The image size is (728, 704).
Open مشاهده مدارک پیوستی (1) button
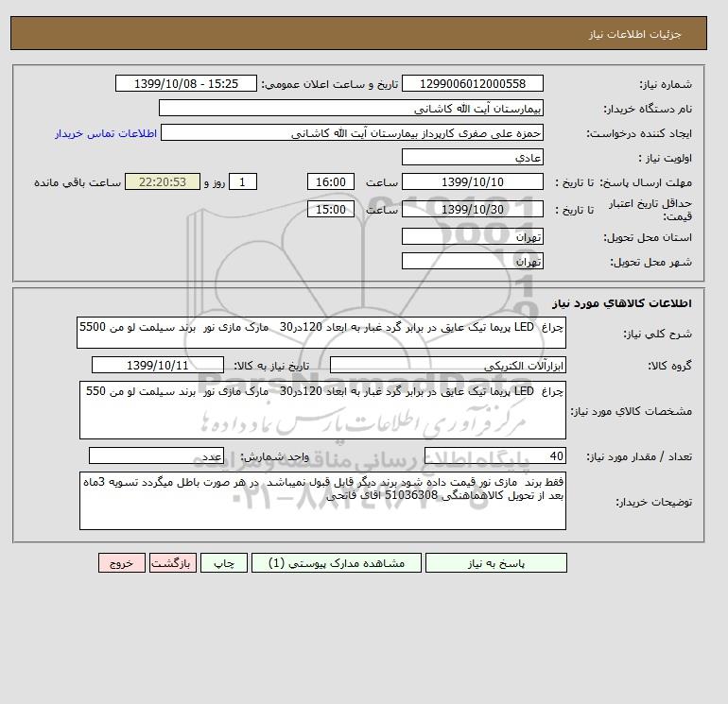pos(337,563)
